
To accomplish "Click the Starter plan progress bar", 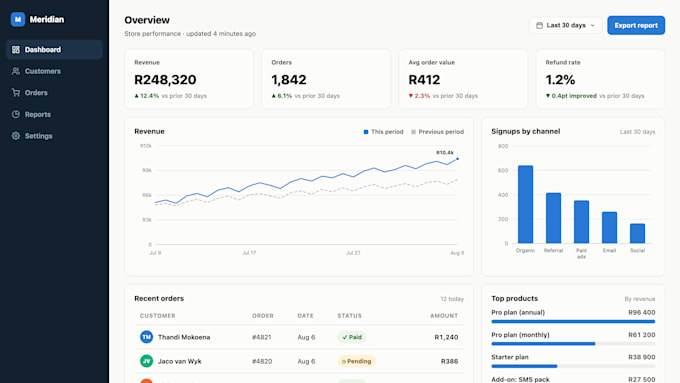I will (x=573, y=366).
